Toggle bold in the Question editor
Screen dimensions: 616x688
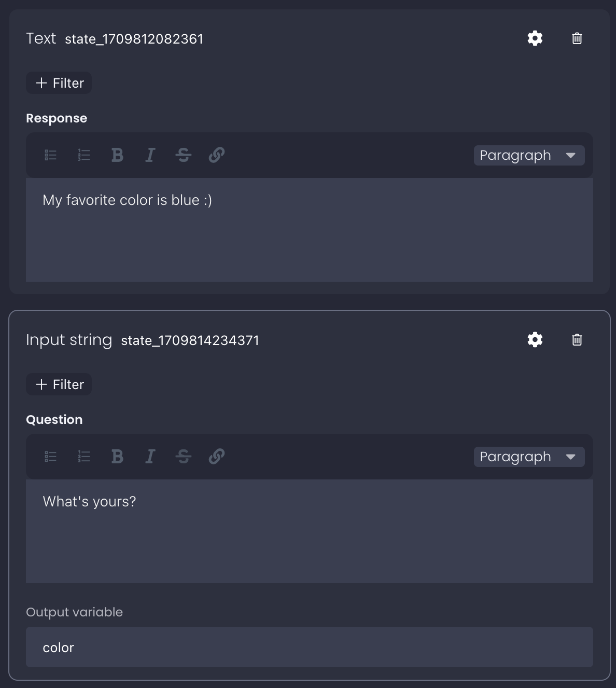click(117, 457)
